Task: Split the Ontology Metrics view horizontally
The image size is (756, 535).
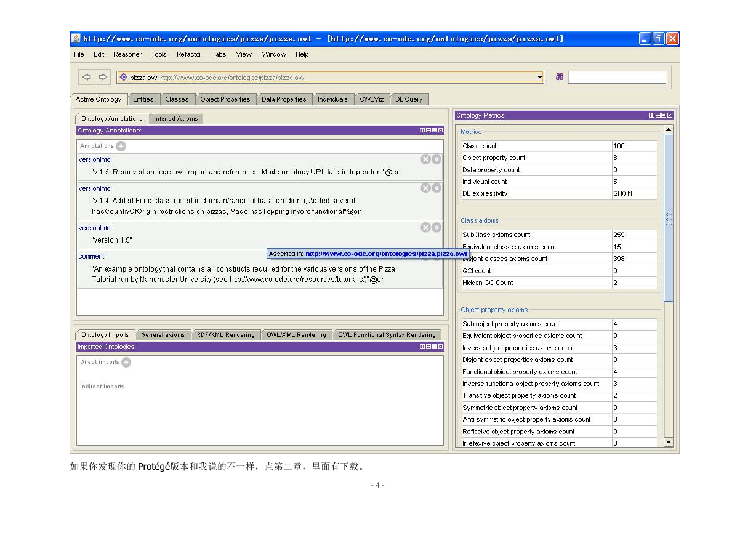Action: pos(657,115)
